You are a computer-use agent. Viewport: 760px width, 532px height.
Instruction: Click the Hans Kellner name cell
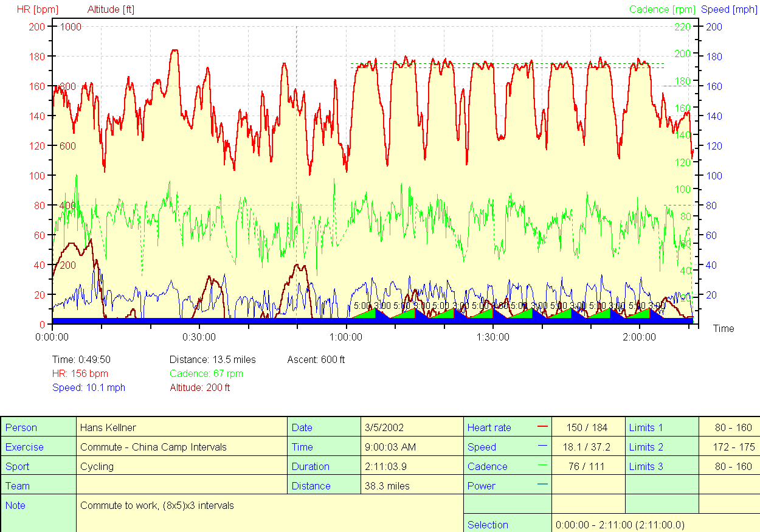[x=182, y=427]
